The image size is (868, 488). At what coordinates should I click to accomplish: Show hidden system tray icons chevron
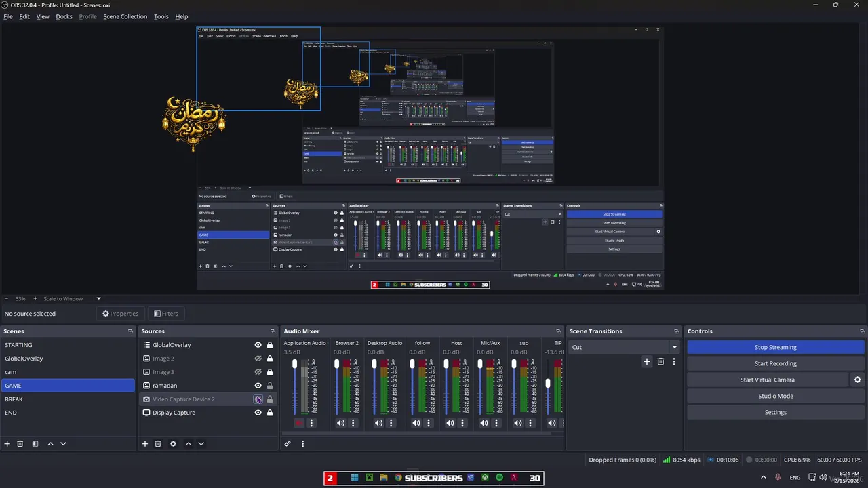pyautogui.click(x=764, y=478)
